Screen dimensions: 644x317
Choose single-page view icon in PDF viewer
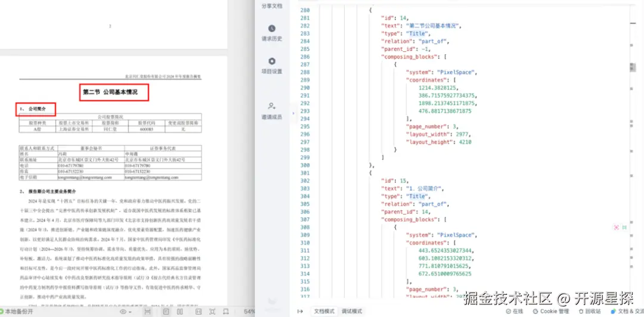click(166, 312)
